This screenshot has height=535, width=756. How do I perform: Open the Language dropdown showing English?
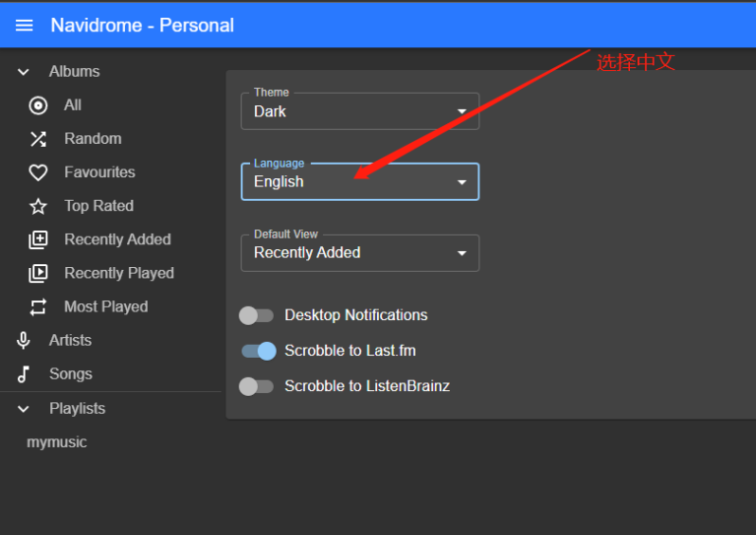click(359, 182)
